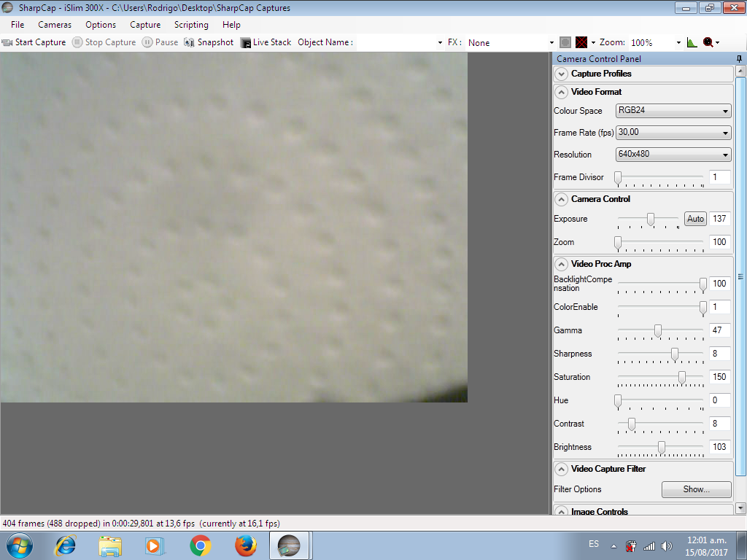
Task: Click the Saturation slider handle
Action: point(682,378)
